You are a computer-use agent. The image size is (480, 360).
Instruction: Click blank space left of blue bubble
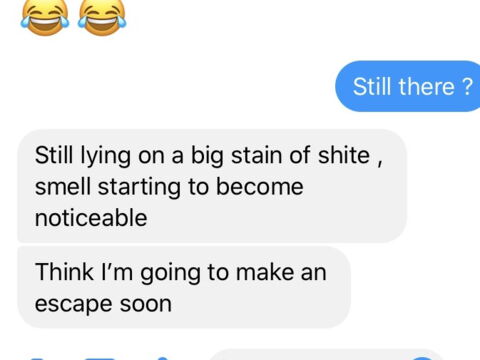click(167, 86)
